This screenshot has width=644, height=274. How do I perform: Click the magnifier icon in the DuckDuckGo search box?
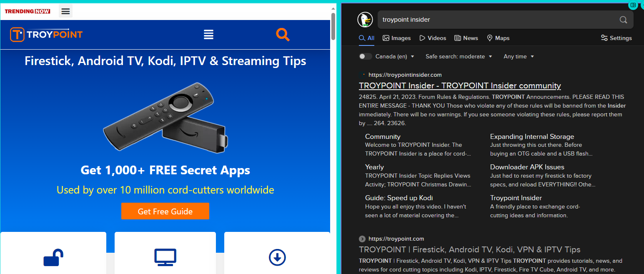point(623,20)
